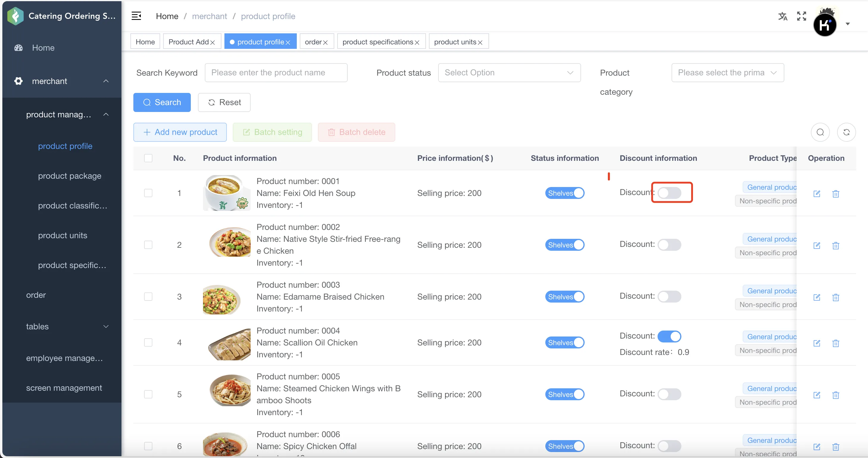
Task: Click the Catering Ordering System logo
Action: [15, 16]
